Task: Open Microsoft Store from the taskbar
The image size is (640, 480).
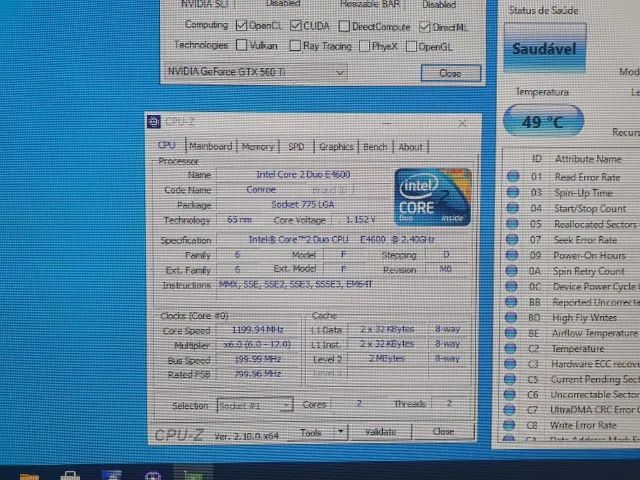Action: click(70, 476)
